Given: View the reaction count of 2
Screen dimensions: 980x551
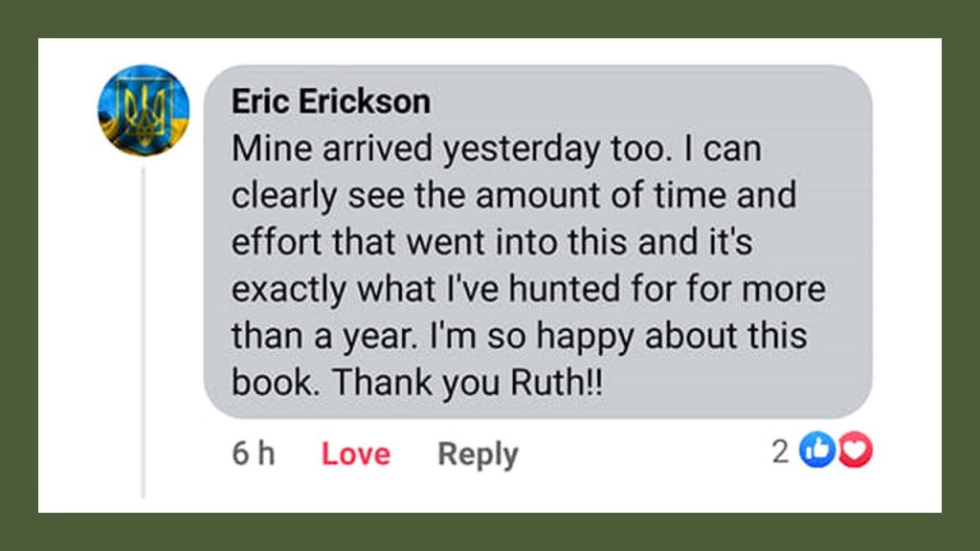Looking at the screenshot, I should 781,452.
